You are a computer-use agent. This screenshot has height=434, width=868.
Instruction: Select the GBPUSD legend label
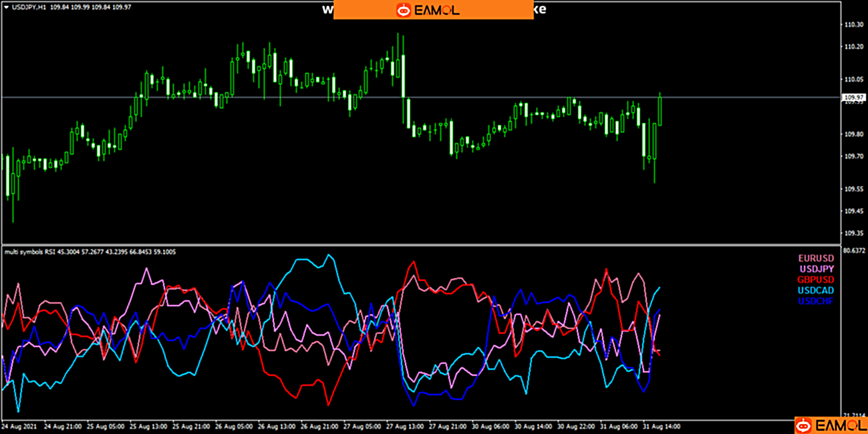816,280
